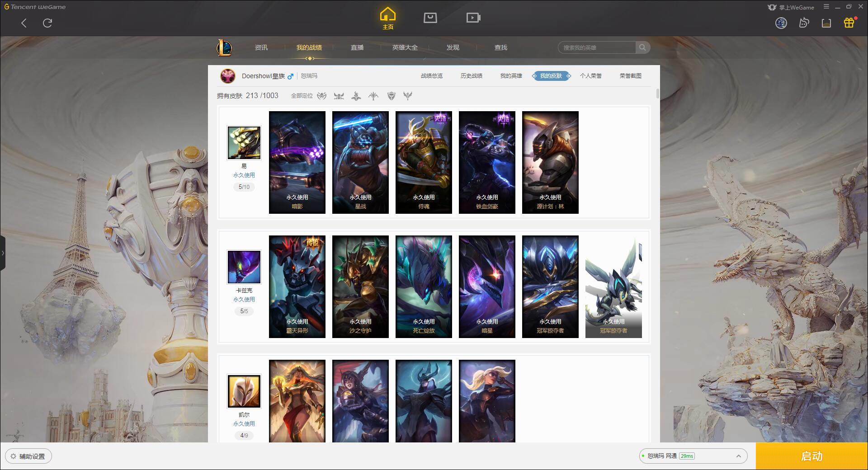This screenshot has height=470, width=868.
Task: Click the 掌上WeGame link
Action: pos(796,7)
